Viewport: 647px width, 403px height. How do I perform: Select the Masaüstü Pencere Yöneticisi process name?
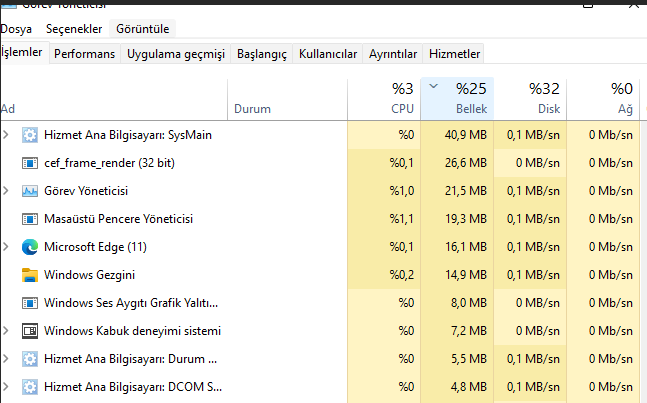[118, 219]
